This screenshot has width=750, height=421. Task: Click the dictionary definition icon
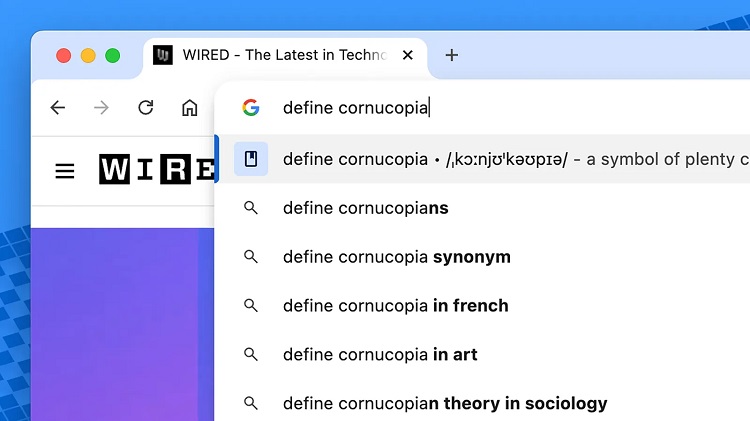click(251, 159)
